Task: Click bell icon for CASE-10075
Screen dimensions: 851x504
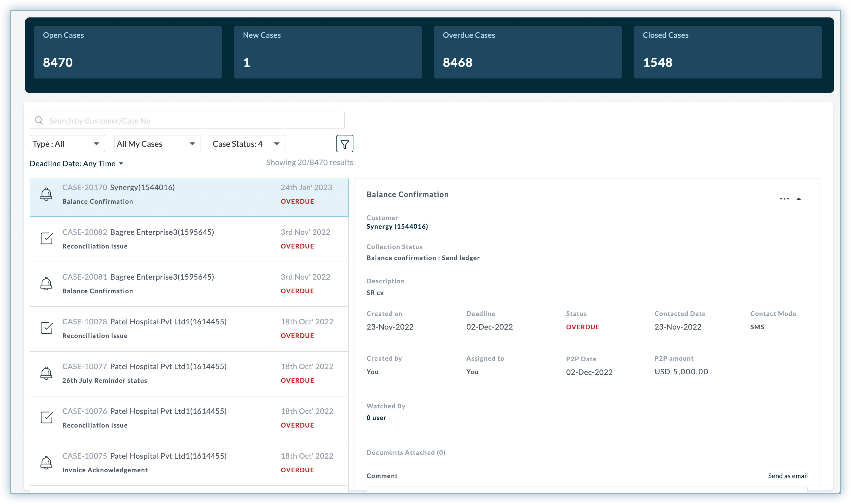Action: (x=46, y=463)
